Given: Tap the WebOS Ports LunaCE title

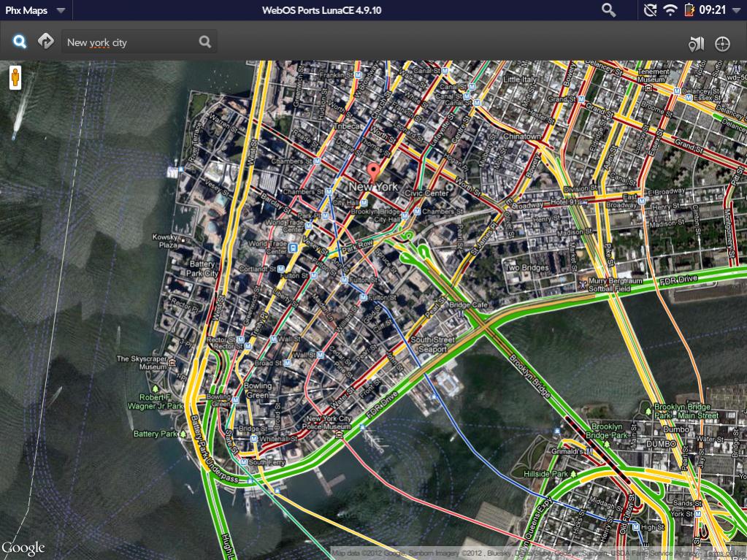Looking at the screenshot, I should pos(322,10).
